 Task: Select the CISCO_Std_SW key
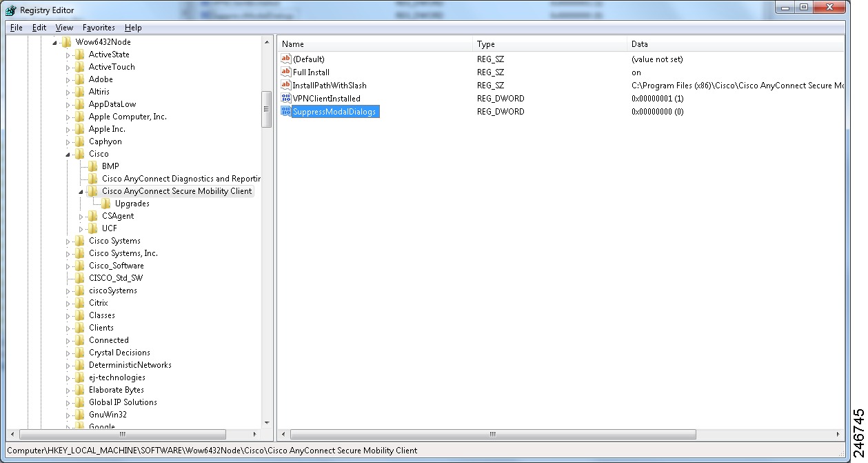pos(116,278)
